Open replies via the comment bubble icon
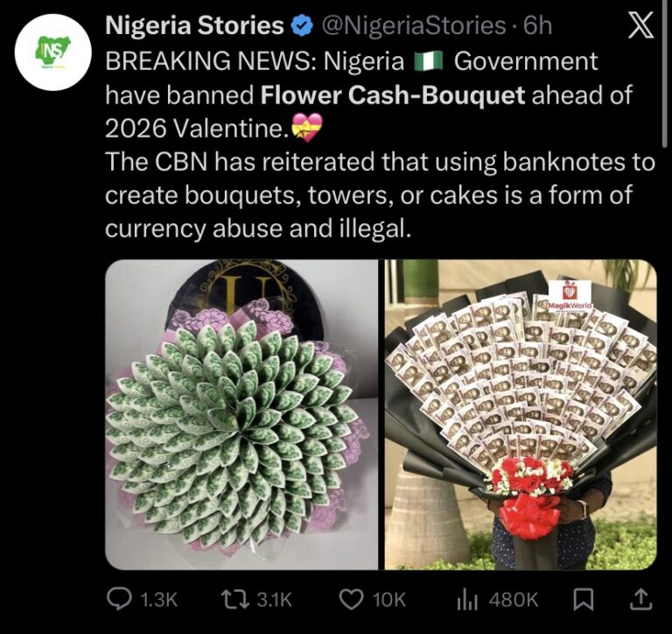 [117, 599]
